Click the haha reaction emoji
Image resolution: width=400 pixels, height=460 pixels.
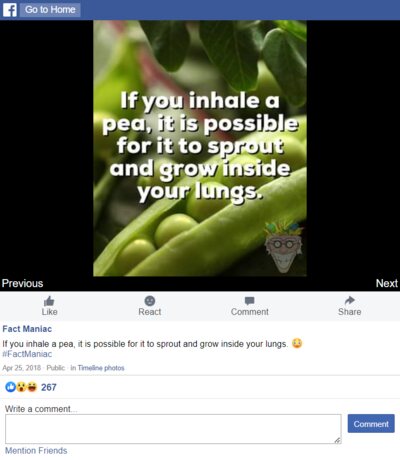click(x=32, y=387)
